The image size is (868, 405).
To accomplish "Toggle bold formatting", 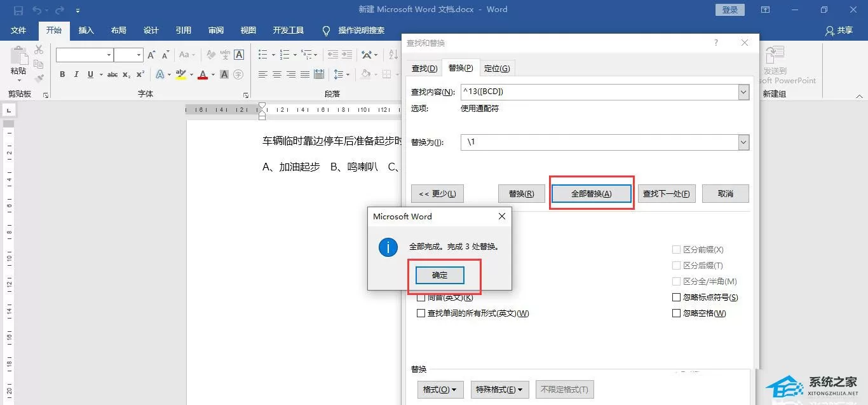I will point(62,74).
